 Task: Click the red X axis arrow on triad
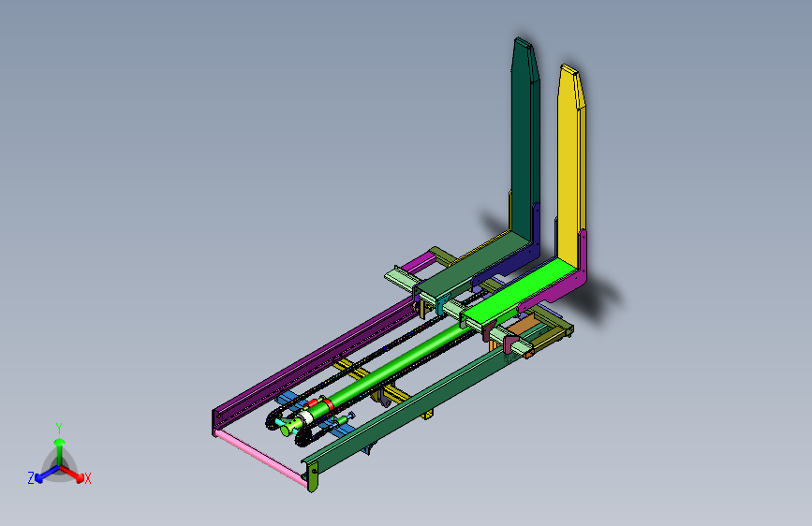point(74,474)
